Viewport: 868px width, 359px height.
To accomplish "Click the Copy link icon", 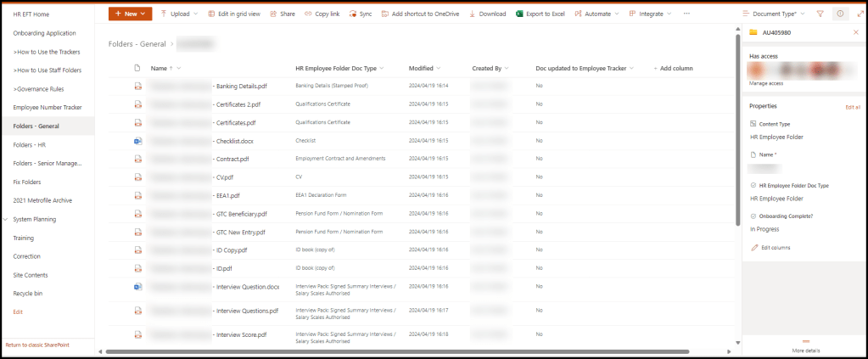I will [309, 14].
